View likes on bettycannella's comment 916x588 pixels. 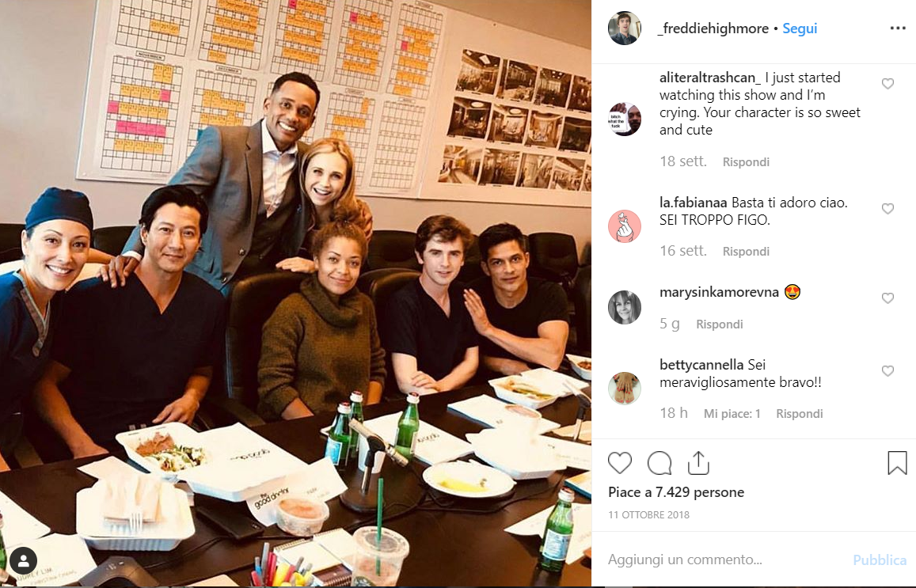click(732, 413)
